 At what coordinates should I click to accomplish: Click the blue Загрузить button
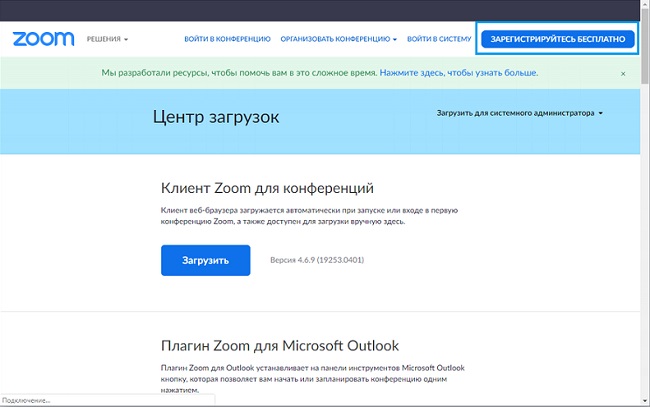(x=206, y=260)
